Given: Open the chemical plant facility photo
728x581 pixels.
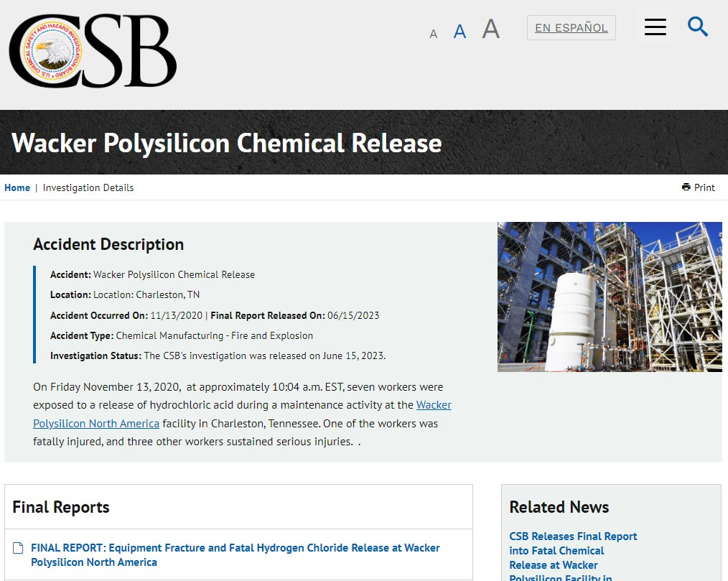Looking at the screenshot, I should (610, 297).
